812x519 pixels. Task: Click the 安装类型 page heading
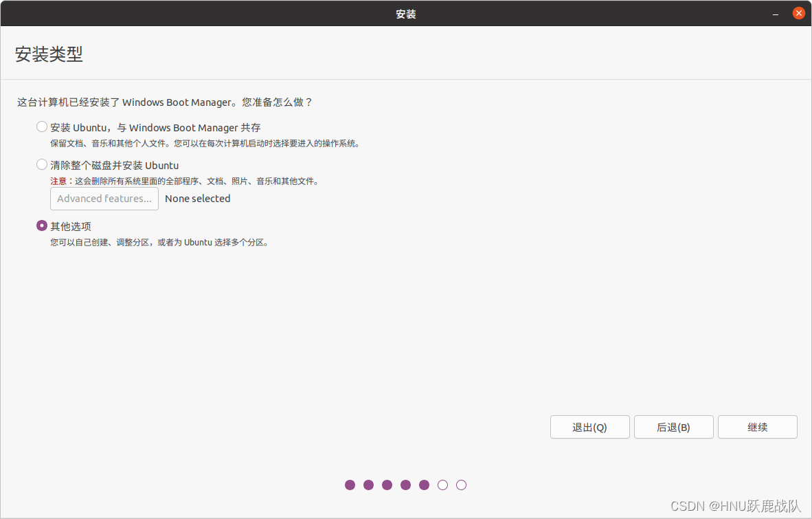coord(48,54)
